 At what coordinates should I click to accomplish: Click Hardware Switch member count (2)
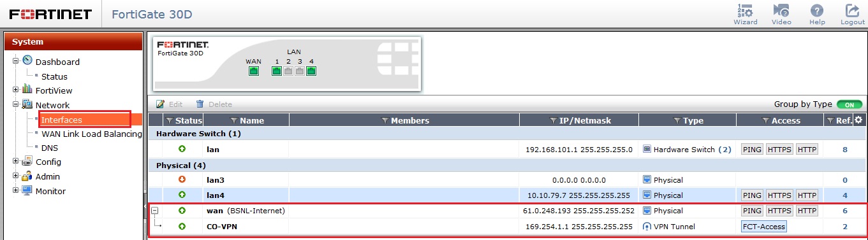pyautogui.click(x=725, y=150)
